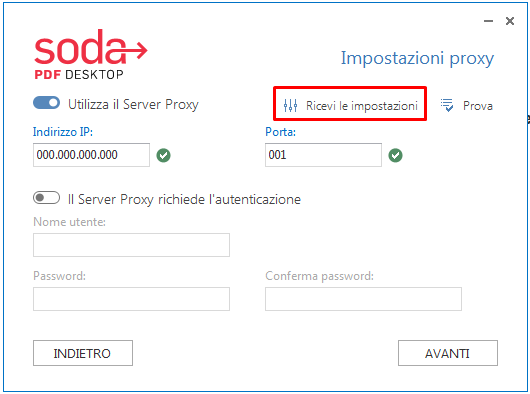Close the proxy settings dialog
This screenshot has width=530, height=394.
510,21
